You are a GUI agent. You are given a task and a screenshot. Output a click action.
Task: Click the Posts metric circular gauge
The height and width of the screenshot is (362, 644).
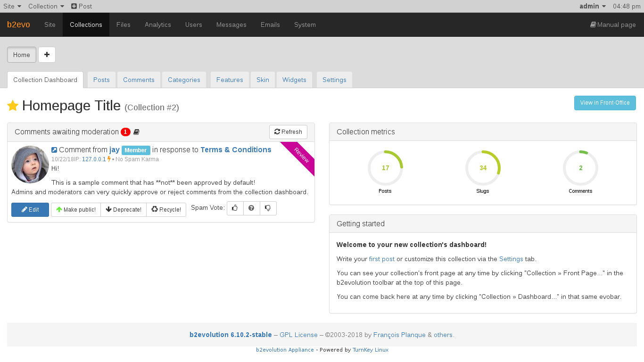(x=385, y=168)
